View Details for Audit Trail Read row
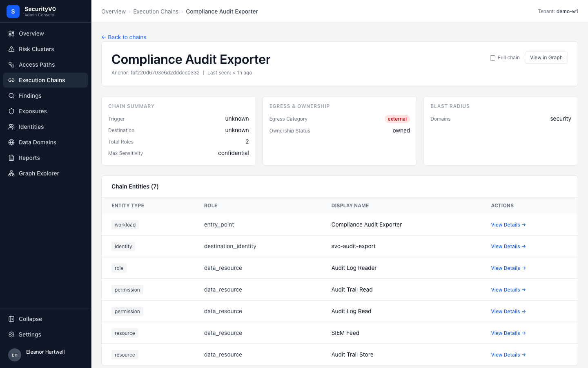Viewport: 588px width, 368px height. pos(508,290)
